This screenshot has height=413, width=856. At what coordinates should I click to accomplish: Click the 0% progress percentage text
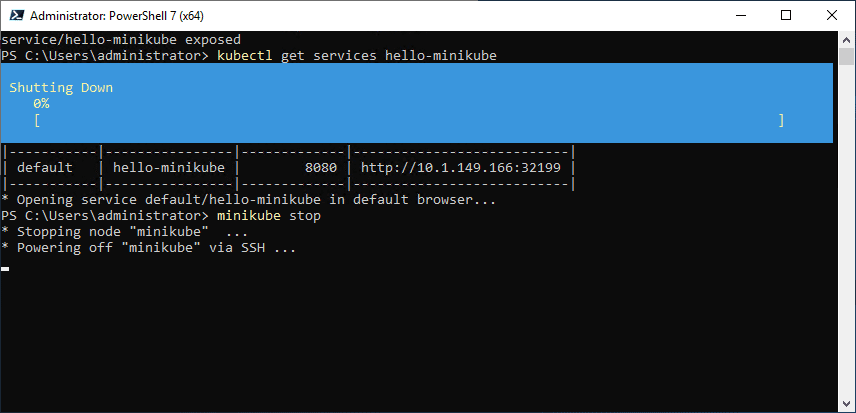tap(41, 103)
